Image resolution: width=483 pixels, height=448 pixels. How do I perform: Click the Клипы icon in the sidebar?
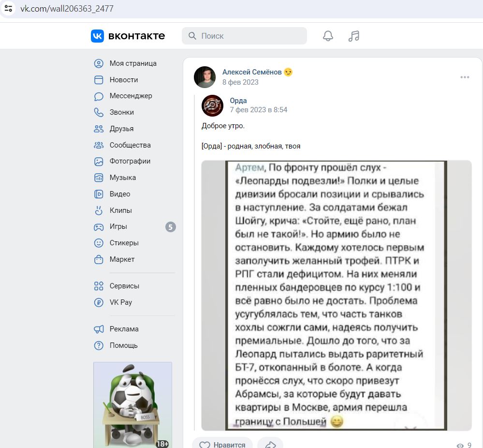pyautogui.click(x=99, y=210)
